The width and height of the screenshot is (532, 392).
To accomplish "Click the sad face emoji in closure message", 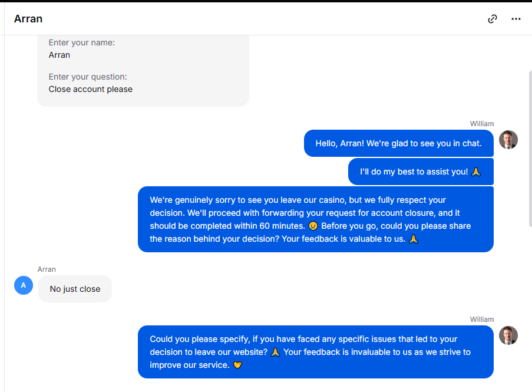I will [313, 226].
